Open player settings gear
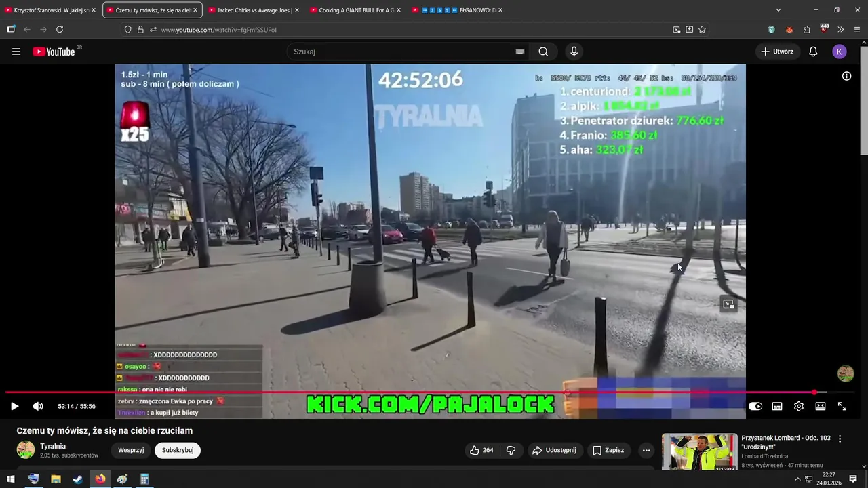868x488 pixels. [x=799, y=406]
